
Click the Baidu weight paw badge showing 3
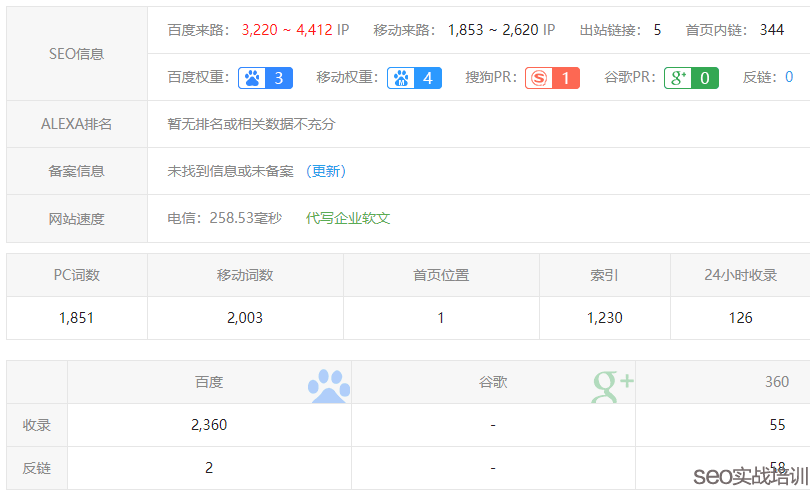(x=266, y=78)
